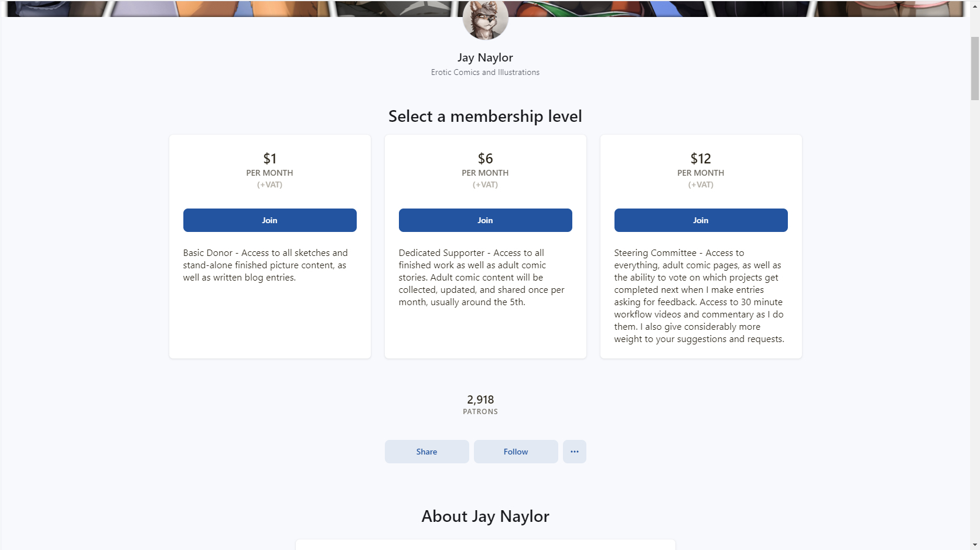Click the $12 price label
The height and width of the screenshot is (550, 980).
pos(701,159)
